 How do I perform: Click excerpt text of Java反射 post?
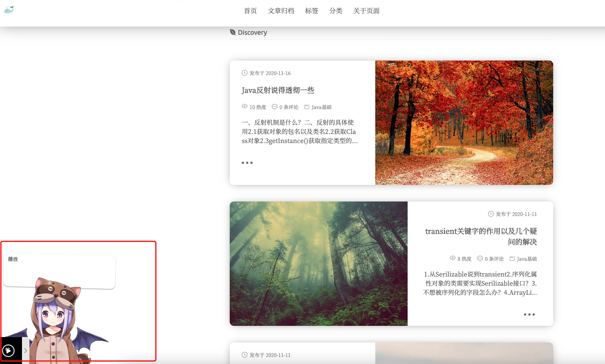tap(299, 132)
